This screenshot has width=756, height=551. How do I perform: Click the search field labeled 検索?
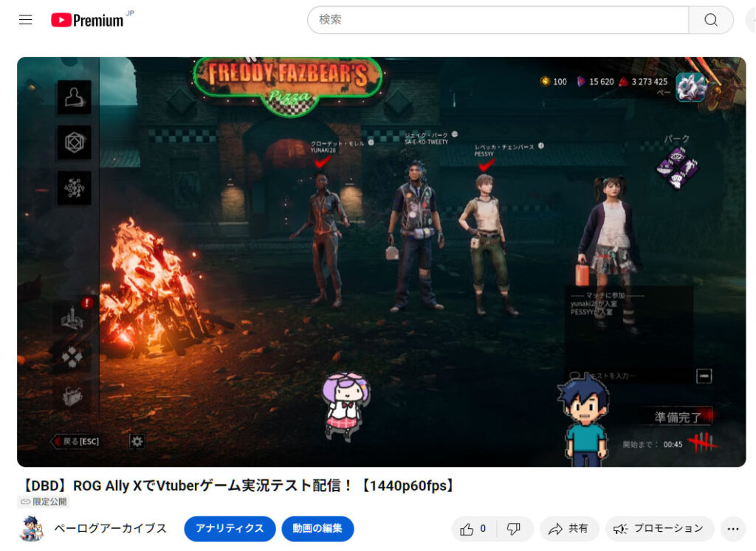498,20
